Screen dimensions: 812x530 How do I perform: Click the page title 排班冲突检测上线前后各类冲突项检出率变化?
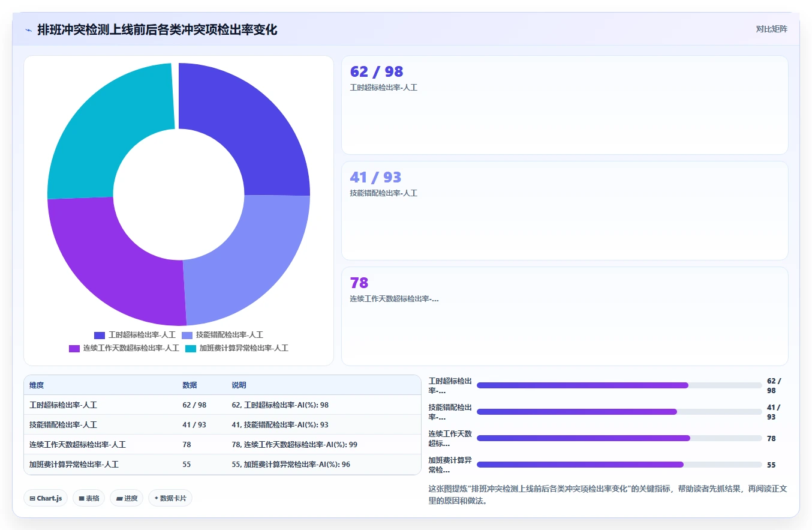(157, 30)
